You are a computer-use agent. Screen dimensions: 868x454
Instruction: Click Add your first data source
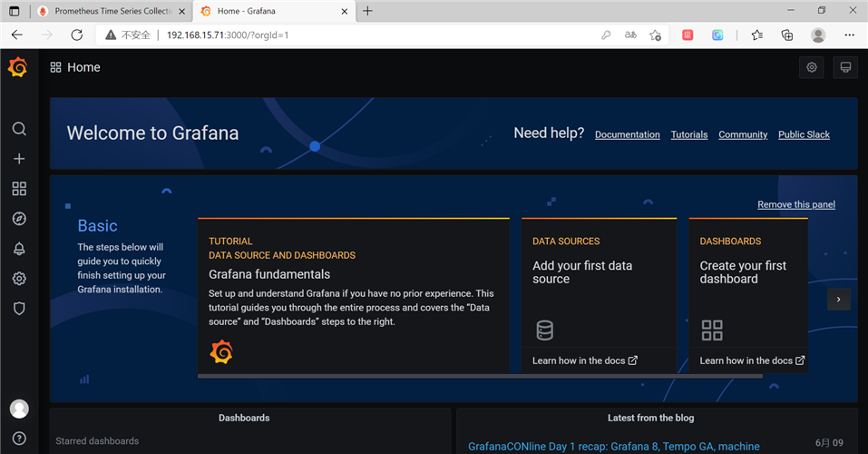coord(582,272)
